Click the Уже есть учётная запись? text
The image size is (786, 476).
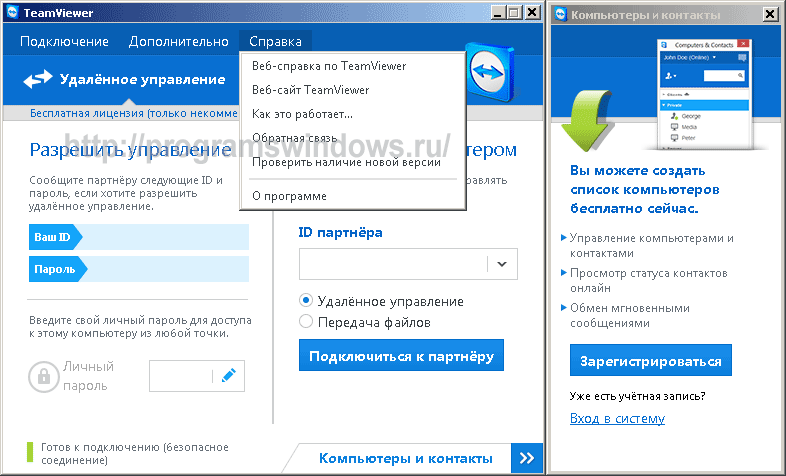(x=637, y=396)
